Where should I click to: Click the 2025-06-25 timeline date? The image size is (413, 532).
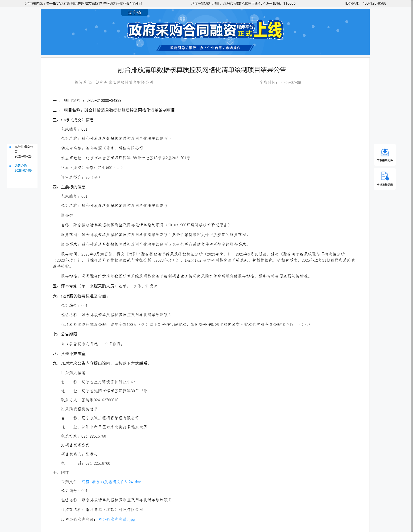[x=23, y=156]
